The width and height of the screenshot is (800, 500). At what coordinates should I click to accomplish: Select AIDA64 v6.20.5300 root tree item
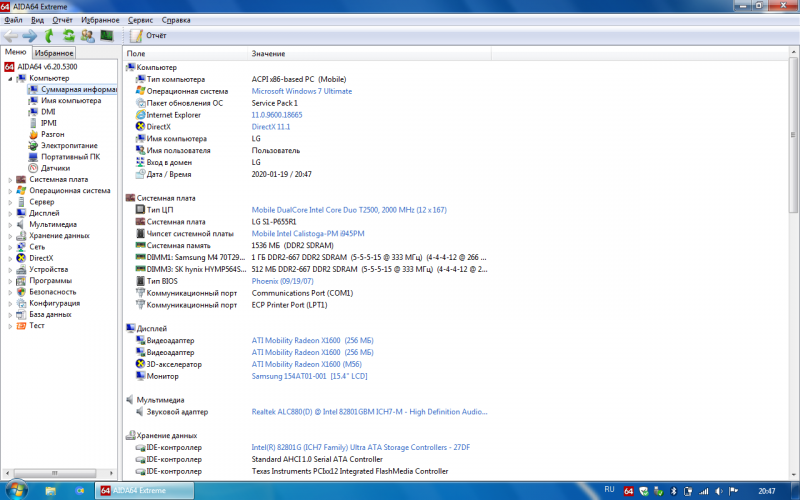click(x=41, y=67)
